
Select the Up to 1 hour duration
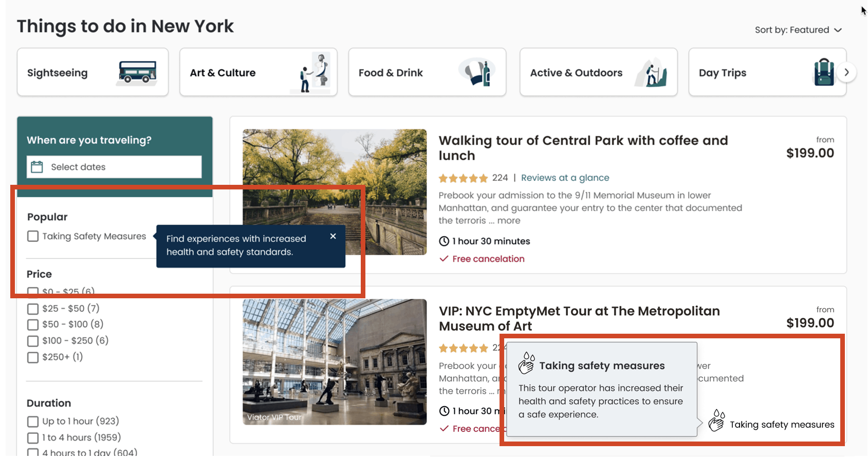pos(33,421)
